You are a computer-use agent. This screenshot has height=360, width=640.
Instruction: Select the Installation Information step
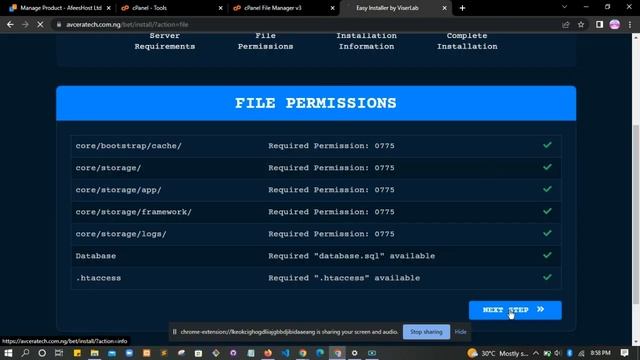tap(366, 41)
